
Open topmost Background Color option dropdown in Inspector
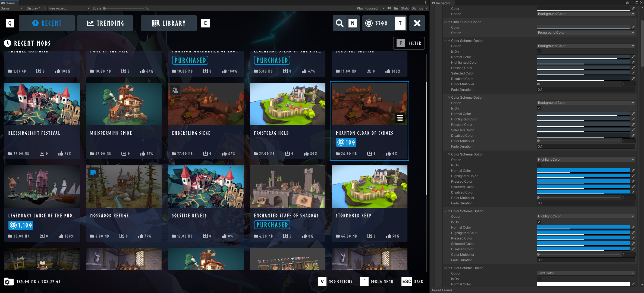point(586,14)
